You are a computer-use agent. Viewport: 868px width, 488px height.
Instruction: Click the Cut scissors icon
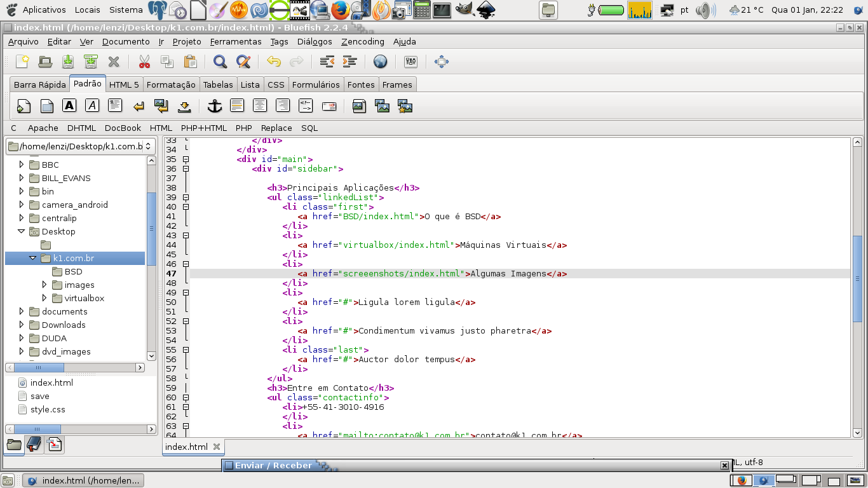pyautogui.click(x=144, y=62)
